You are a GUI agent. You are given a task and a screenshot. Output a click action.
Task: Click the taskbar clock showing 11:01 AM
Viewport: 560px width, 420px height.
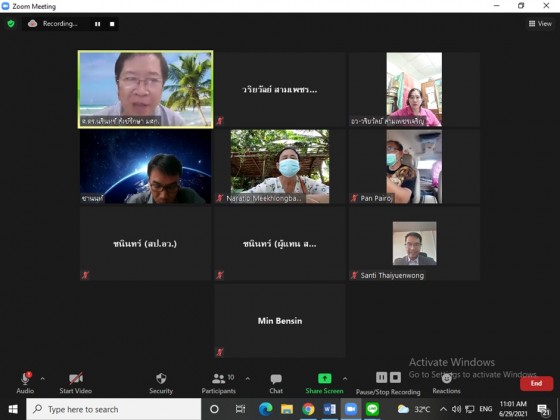(x=513, y=409)
